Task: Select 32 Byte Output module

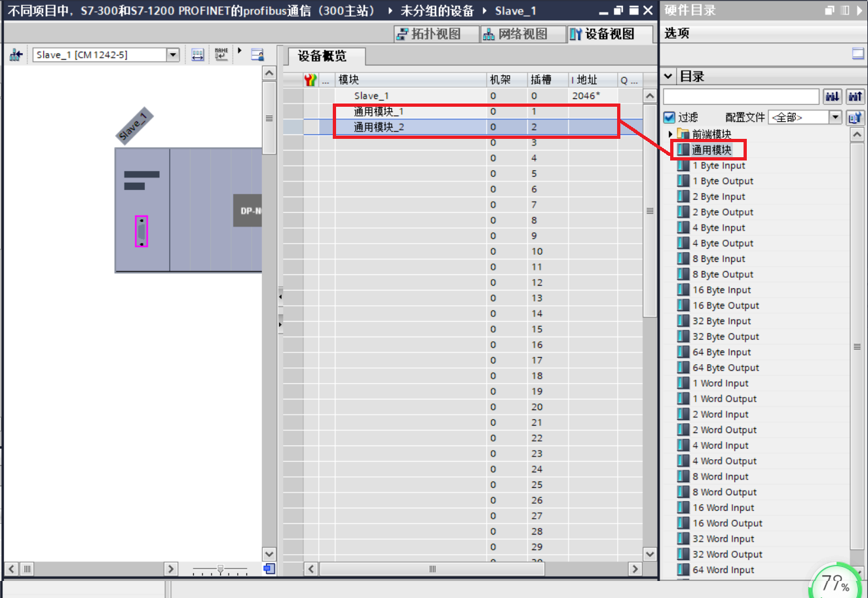Action: coord(726,337)
